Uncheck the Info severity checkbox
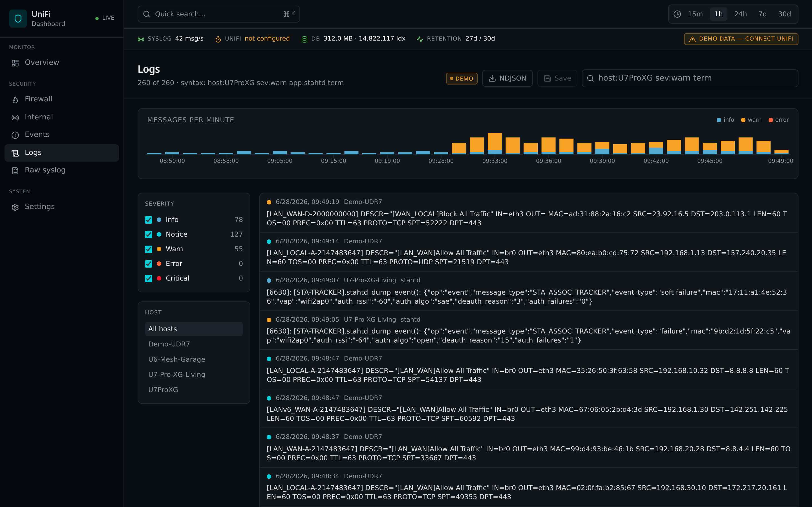The height and width of the screenshot is (507, 812). [149, 220]
